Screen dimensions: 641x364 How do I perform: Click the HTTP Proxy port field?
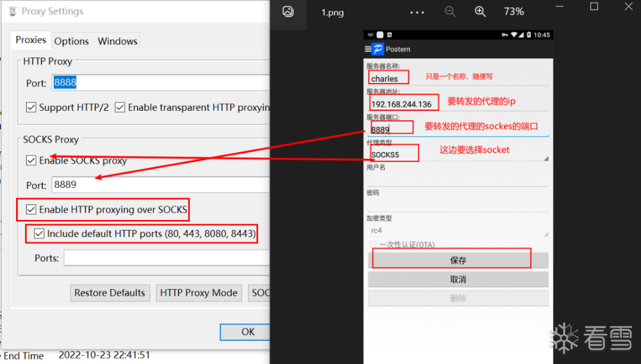[x=161, y=82]
